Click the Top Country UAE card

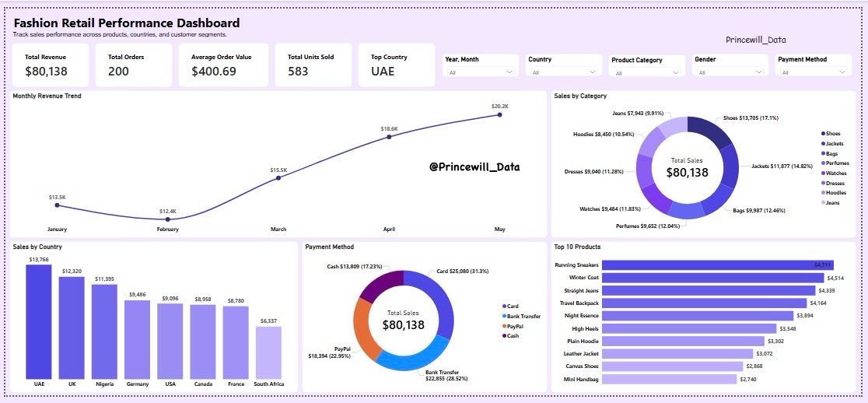click(397, 65)
